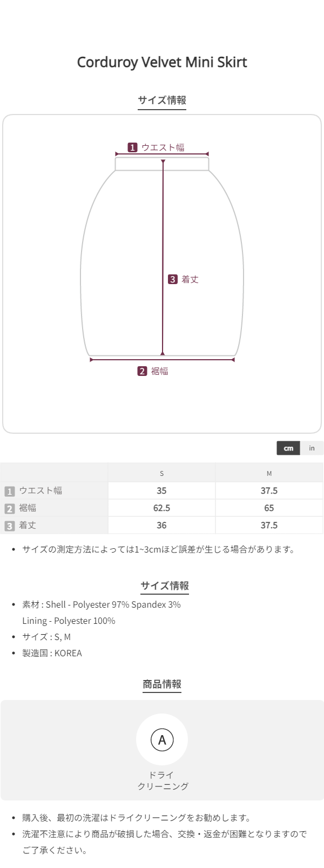Click number 2 badge below skirt diagram
This screenshot has height=868, width=324.
142,371
